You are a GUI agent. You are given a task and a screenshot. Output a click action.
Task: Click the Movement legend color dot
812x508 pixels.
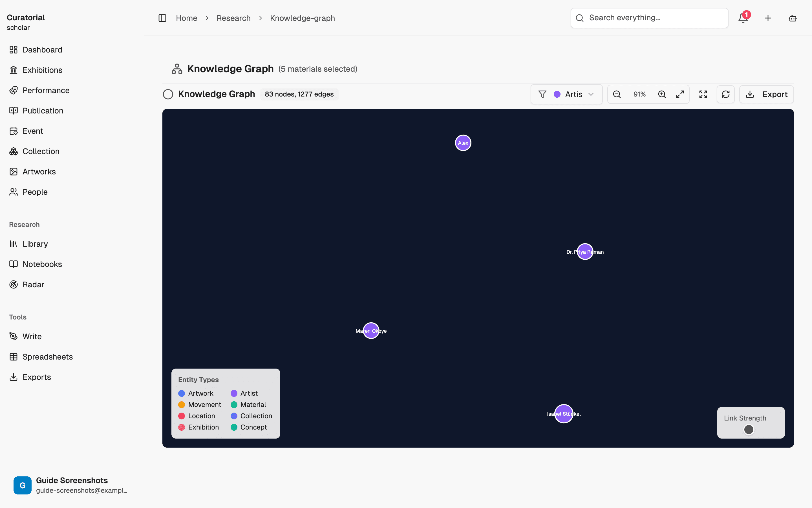point(182,404)
